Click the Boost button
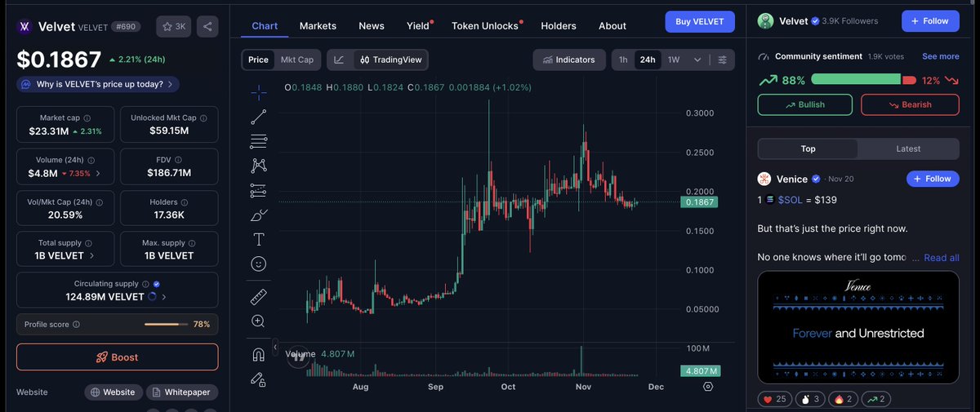 pyautogui.click(x=118, y=357)
